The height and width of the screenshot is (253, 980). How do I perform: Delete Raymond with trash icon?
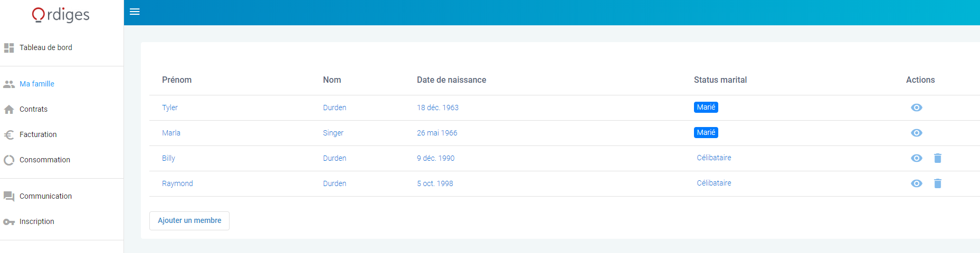click(x=938, y=183)
